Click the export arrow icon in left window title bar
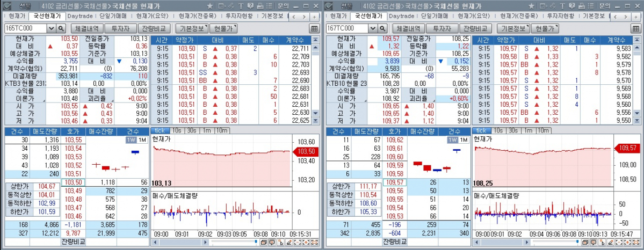This screenshot has height=250, width=644. coord(222,6)
